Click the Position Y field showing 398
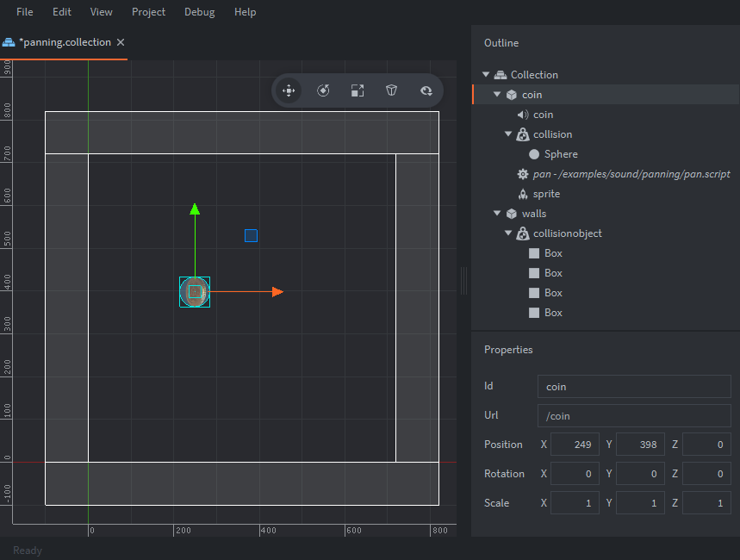The image size is (740, 560). 640,445
